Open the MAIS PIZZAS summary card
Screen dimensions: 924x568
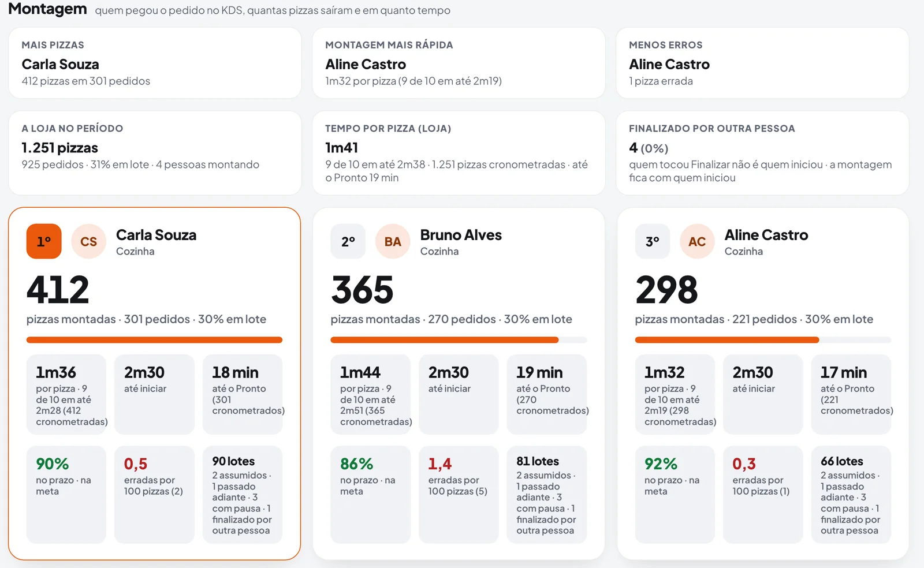pyautogui.click(x=155, y=63)
